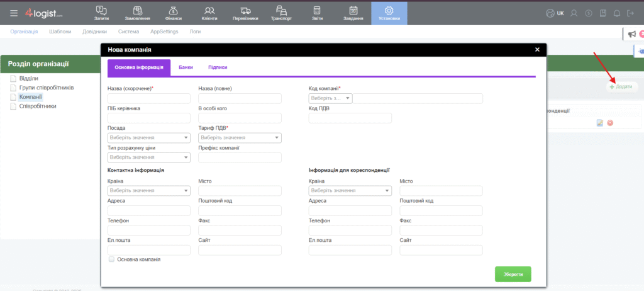Viewport: 644px width, 291px height.
Task: Click the logout icon in header
Action: coord(631,13)
